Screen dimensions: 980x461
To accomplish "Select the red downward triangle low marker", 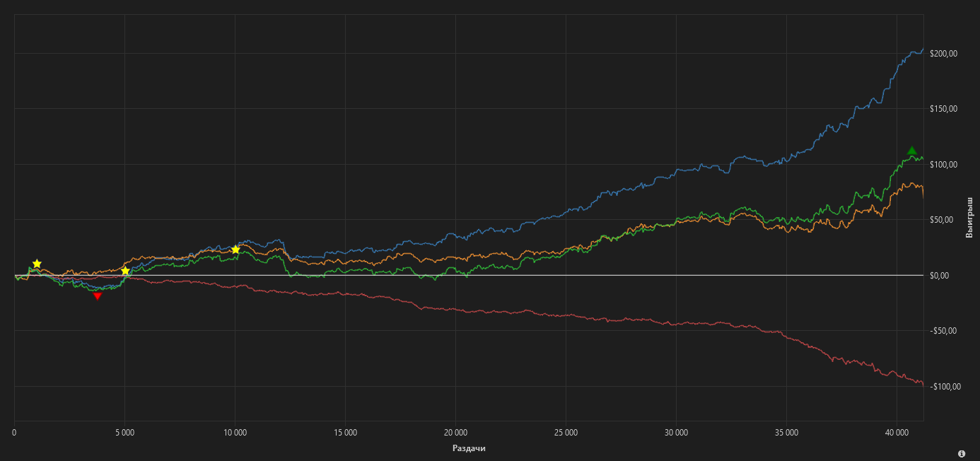I will (x=98, y=296).
